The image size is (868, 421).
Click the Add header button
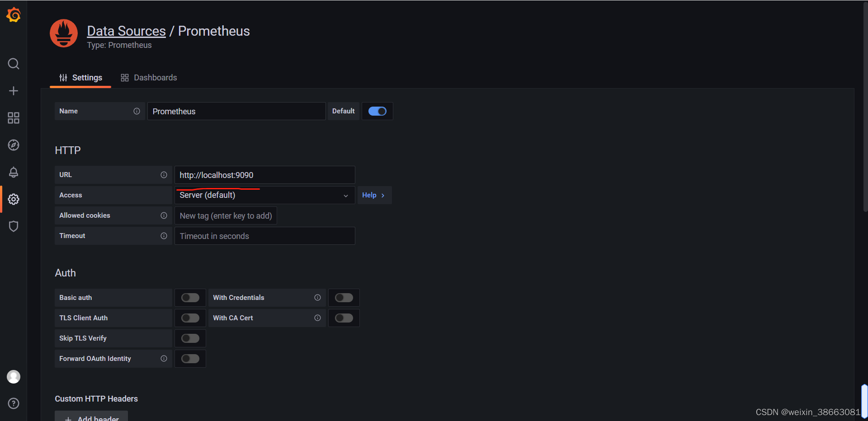click(91, 416)
